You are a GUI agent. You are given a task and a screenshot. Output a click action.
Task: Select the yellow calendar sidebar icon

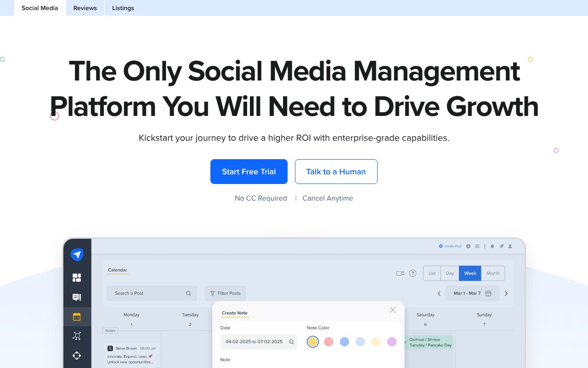[x=77, y=316]
